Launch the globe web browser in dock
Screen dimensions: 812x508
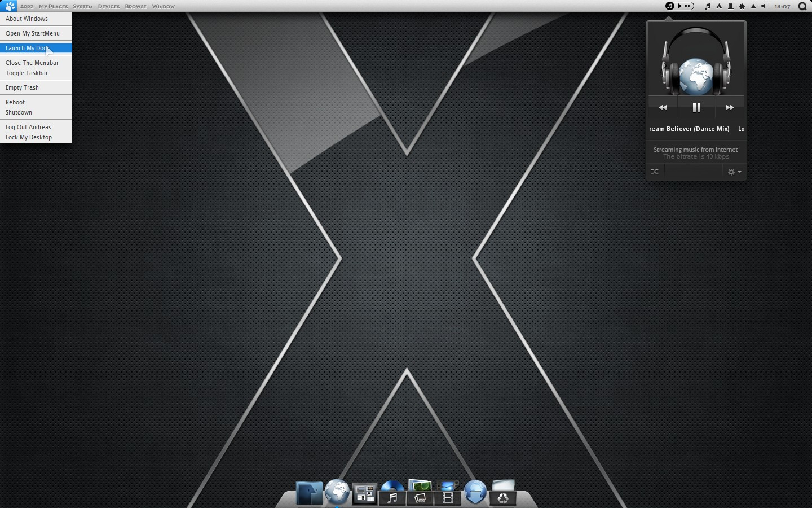pyautogui.click(x=337, y=492)
